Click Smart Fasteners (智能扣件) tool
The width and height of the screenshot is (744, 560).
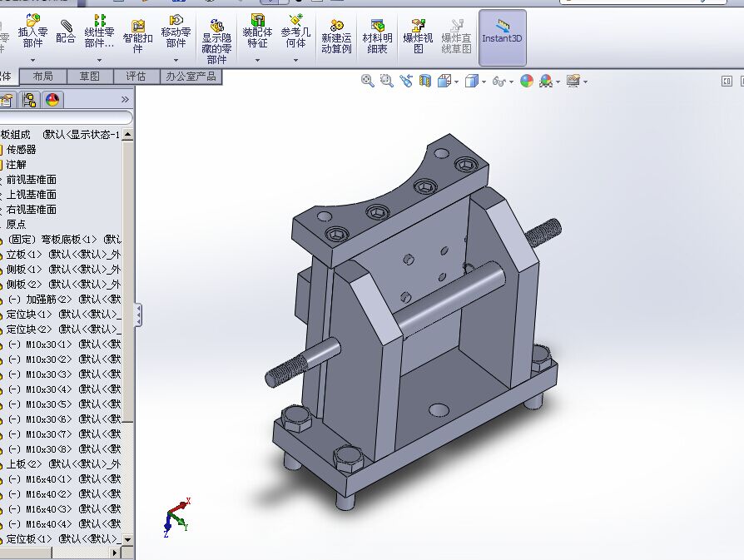137,37
